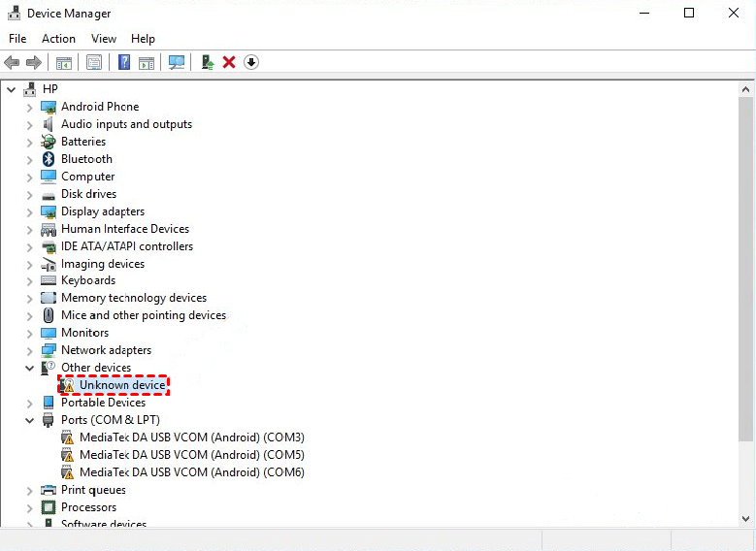
Task: Expand the Monitors category
Action: [x=29, y=334]
